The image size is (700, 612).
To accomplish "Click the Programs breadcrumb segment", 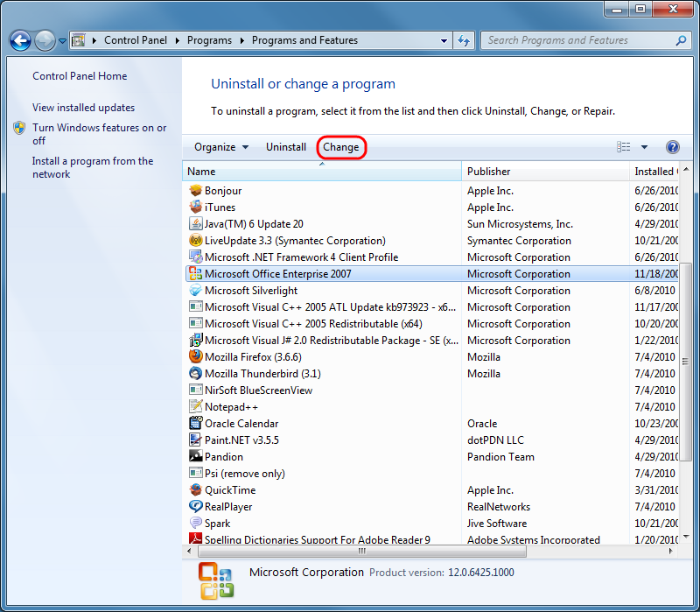I will point(209,40).
